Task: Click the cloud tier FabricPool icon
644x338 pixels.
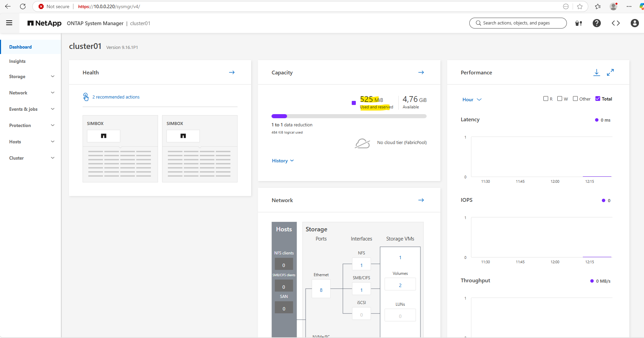Action: point(362,143)
